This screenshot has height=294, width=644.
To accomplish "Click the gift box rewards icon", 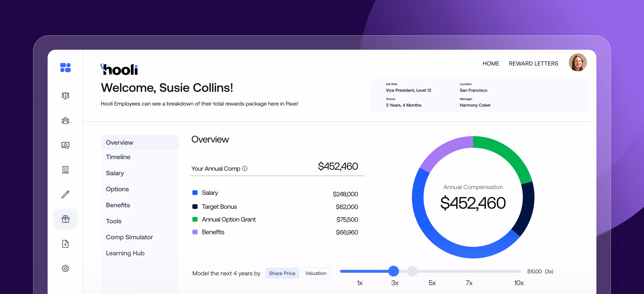I will point(65,219).
